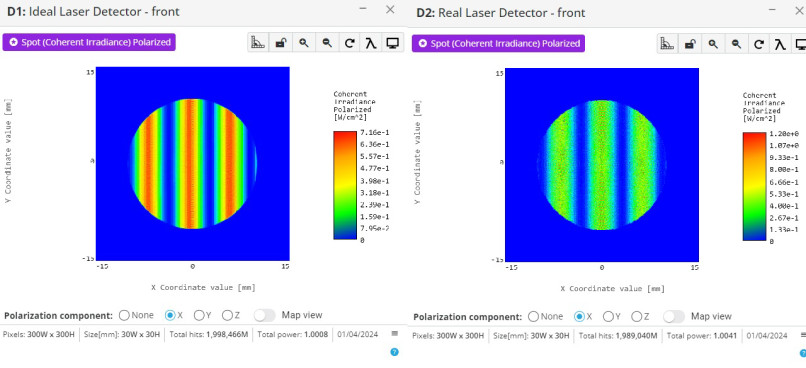
Task: Click the reset/refresh icon in D1 toolbar
Action: pyautogui.click(x=349, y=43)
